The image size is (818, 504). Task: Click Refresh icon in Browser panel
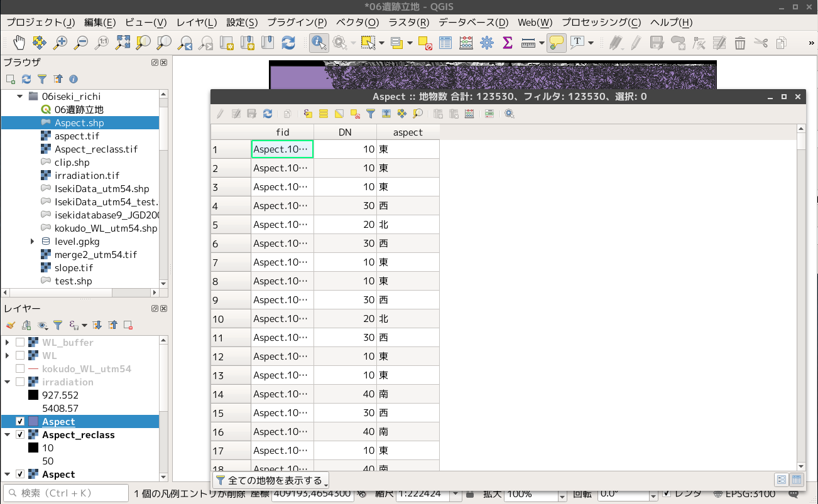[26, 79]
